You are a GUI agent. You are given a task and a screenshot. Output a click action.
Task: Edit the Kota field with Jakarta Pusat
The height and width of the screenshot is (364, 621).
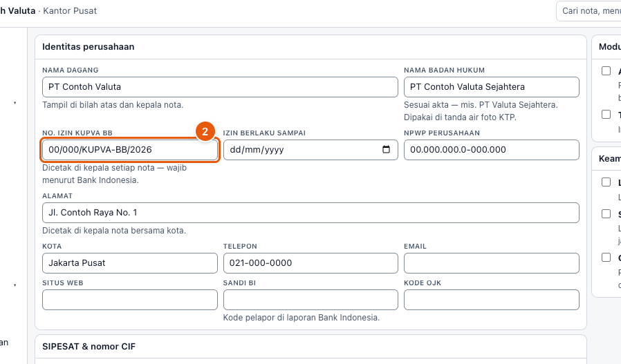click(x=130, y=263)
